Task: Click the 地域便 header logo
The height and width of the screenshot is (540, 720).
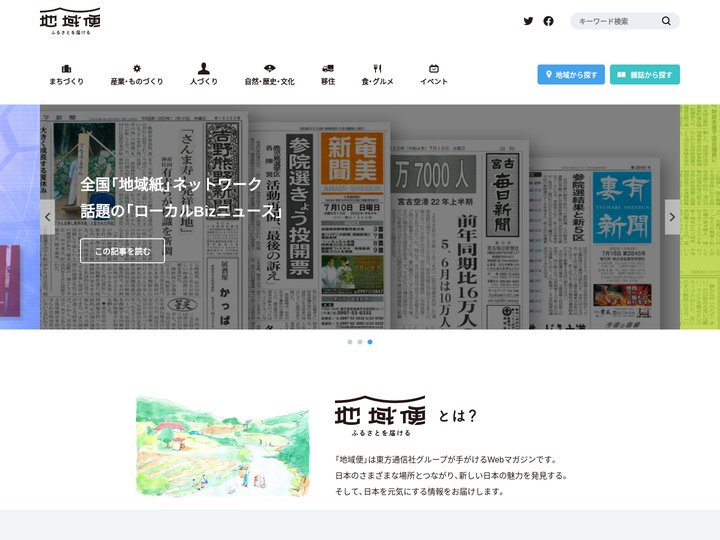Action: (x=70, y=21)
